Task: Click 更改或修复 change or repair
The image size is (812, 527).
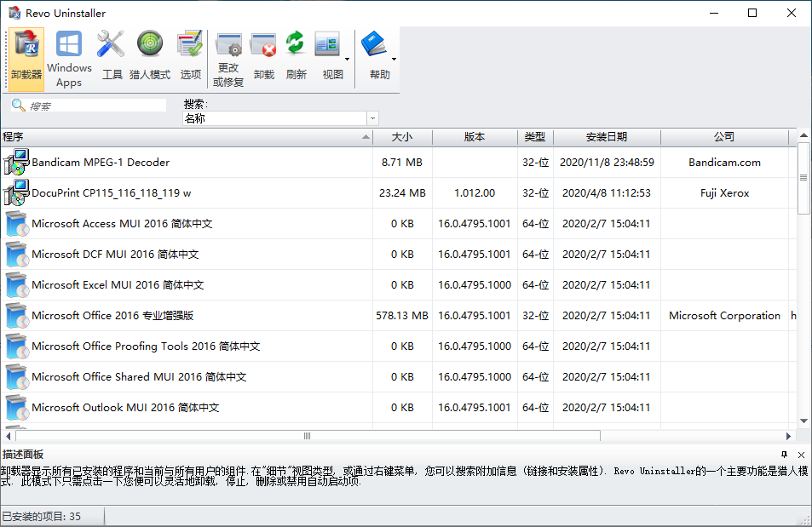Action: coord(228,60)
